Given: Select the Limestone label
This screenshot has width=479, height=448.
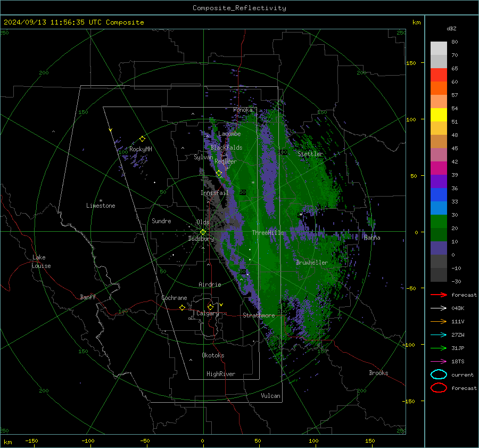Looking at the screenshot, I should tap(101, 206).
